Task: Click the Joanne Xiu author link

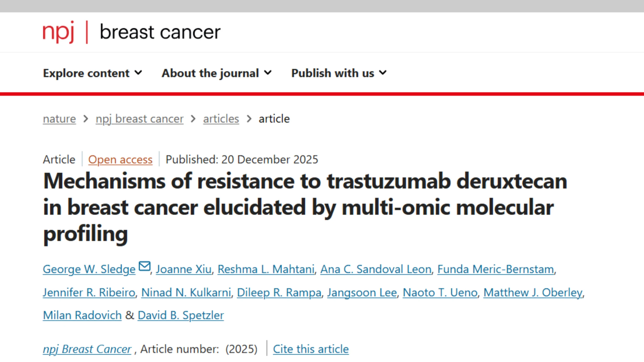Action: (x=183, y=269)
